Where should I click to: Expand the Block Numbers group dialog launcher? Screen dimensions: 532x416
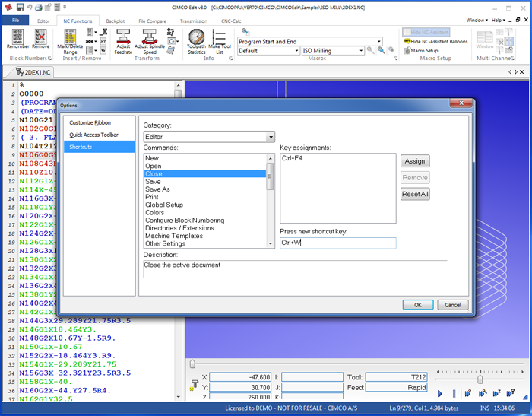point(50,59)
